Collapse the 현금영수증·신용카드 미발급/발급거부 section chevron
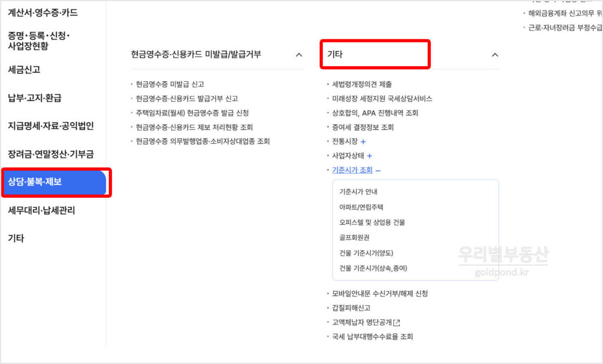603x364 pixels. pyautogui.click(x=299, y=55)
